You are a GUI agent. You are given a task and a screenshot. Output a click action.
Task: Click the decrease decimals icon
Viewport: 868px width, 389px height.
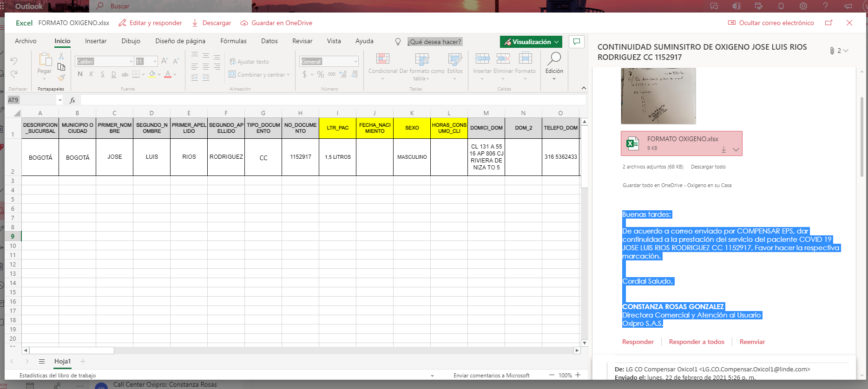pos(354,74)
